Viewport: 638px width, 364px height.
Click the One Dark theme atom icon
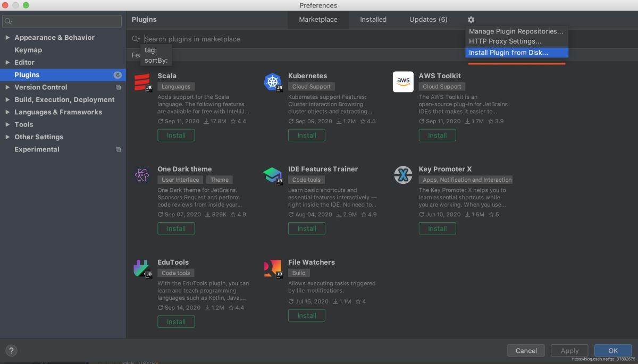[x=142, y=175]
